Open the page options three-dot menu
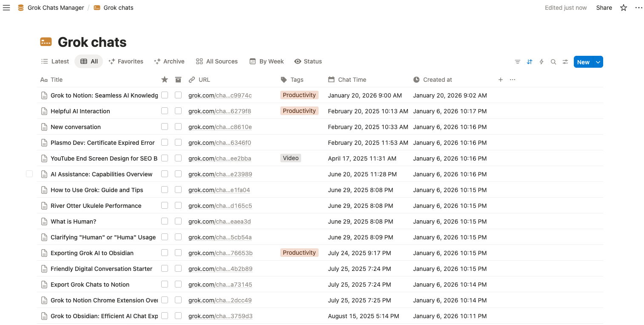This screenshot has height=325, width=644. click(638, 8)
